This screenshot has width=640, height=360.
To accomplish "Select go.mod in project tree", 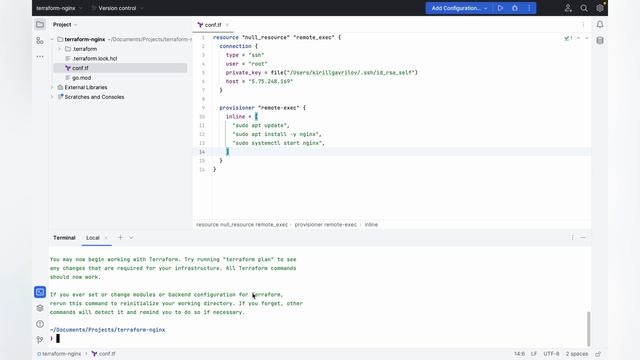I will [82, 78].
